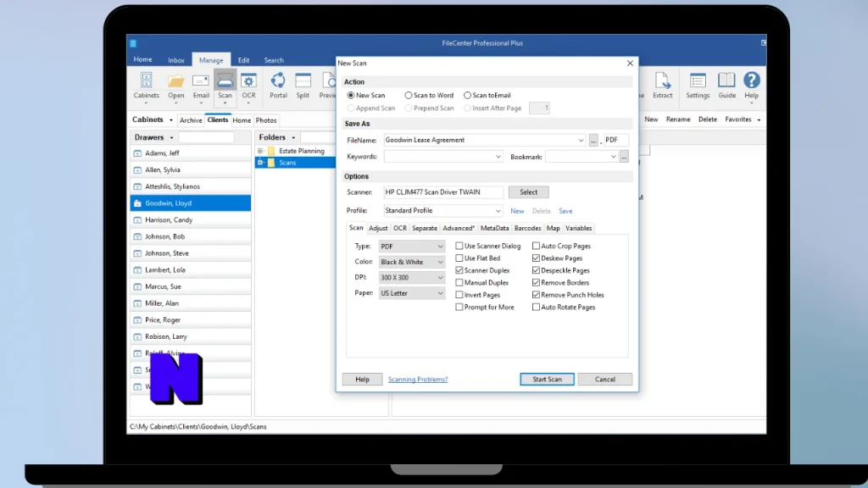Open the Keywords dropdown
This screenshot has height=488, width=868.
tap(498, 157)
